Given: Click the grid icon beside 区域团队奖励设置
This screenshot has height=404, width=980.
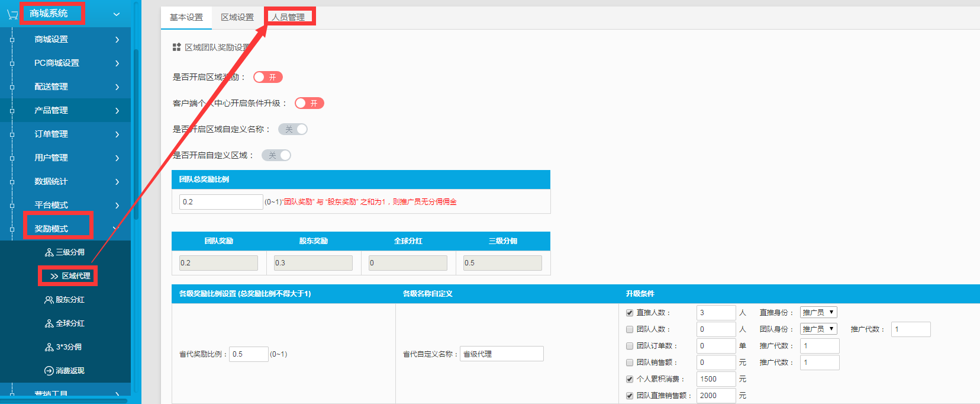Looking at the screenshot, I should pyautogui.click(x=176, y=47).
